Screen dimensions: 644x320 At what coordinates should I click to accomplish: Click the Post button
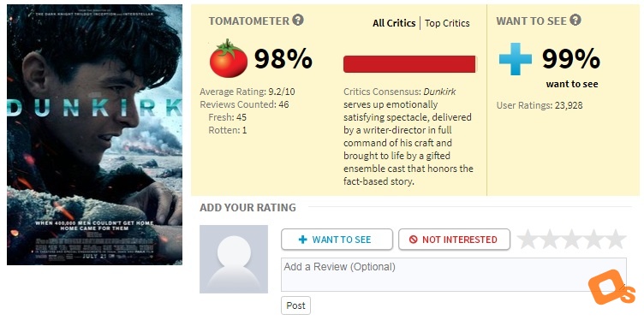(x=295, y=305)
